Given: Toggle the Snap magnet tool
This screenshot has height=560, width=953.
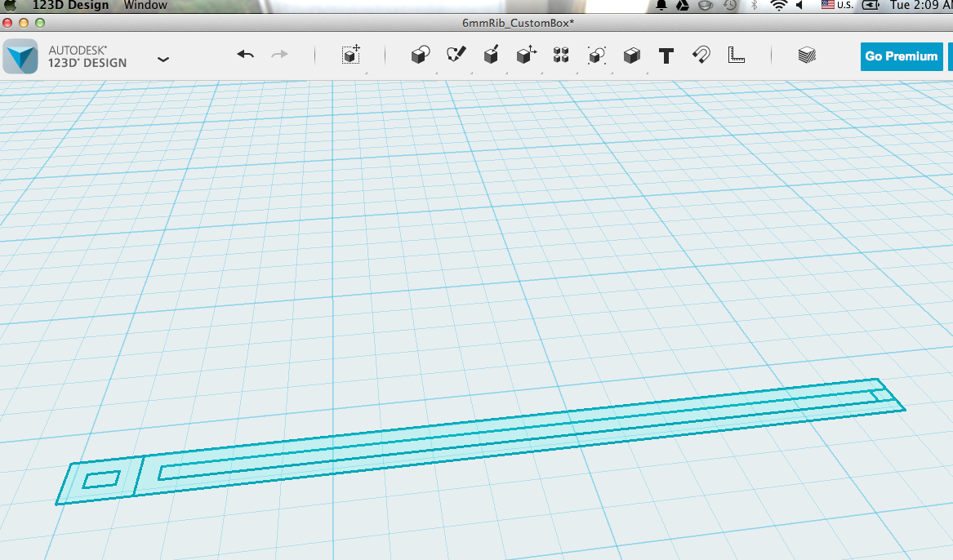Looking at the screenshot, I should (x=701, y=55).
